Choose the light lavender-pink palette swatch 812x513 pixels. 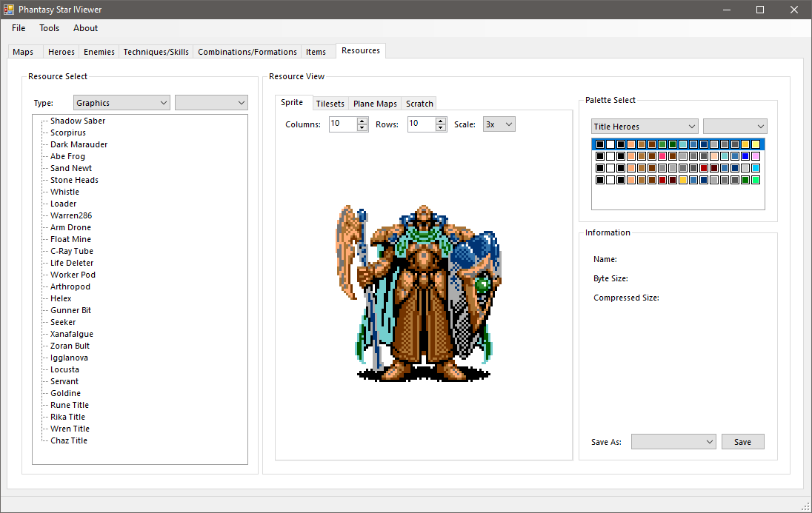[756, 156]
